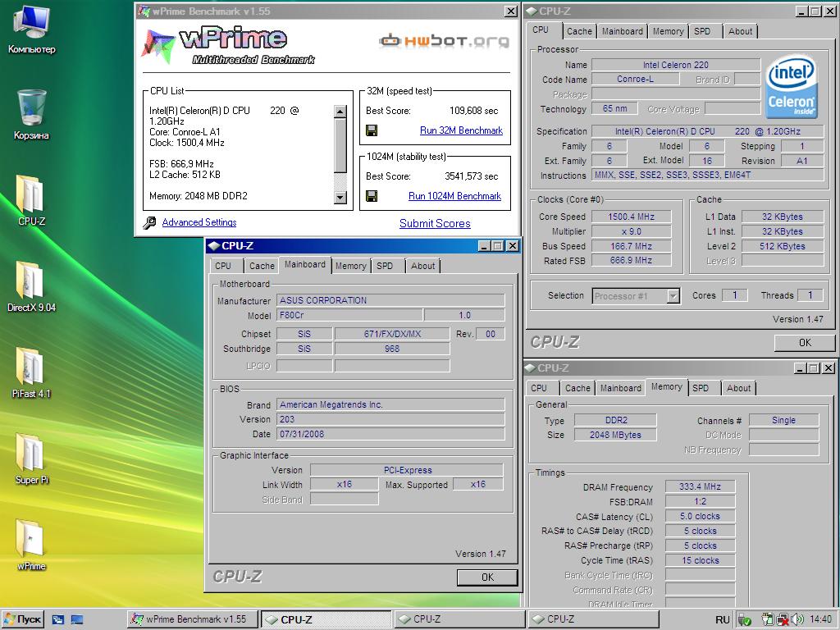Click the Level 2 cache value 512 KBytes
The image size is (840, 630).
pyautogui.click(x=783, y=246)
